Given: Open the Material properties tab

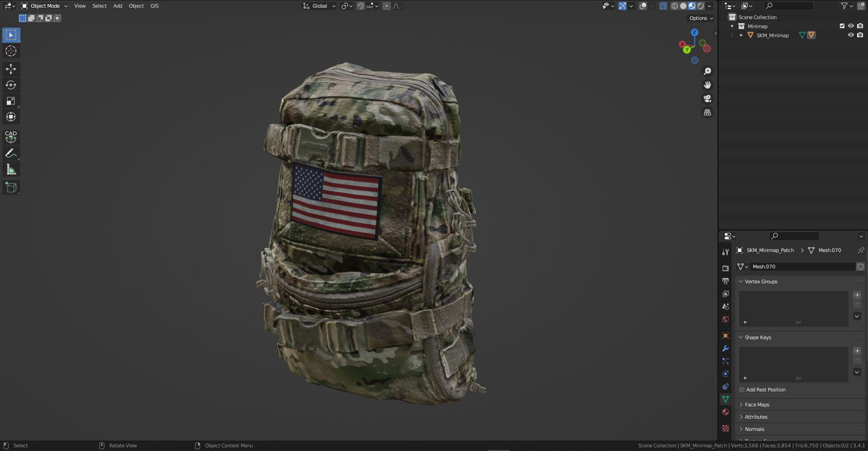Looking at the screenshot, I should [726, 412].
